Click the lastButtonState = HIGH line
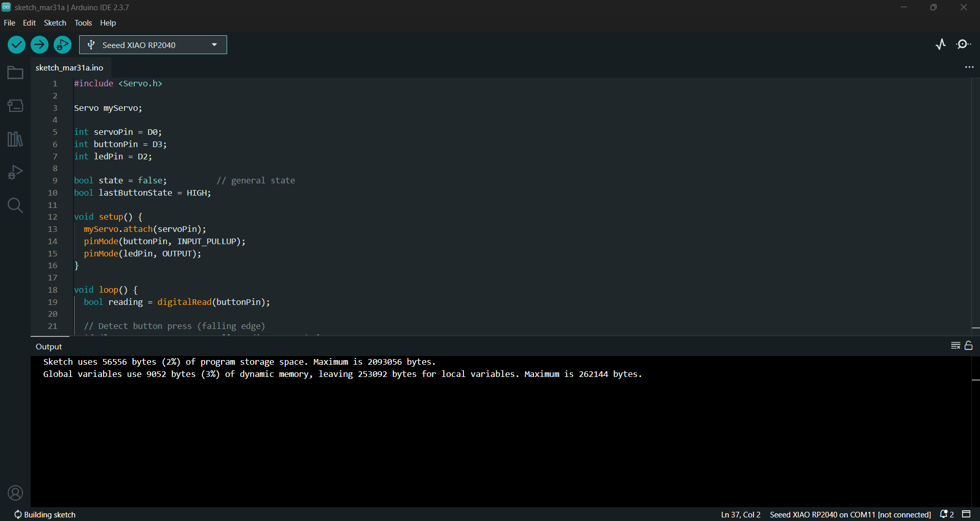 click(x=142, y=193)
